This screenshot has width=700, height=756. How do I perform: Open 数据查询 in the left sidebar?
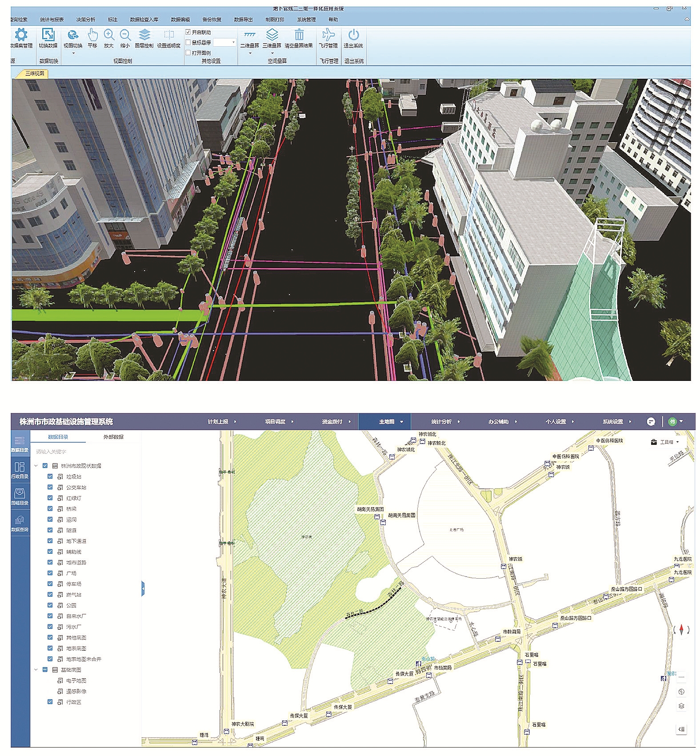point(20,523)
